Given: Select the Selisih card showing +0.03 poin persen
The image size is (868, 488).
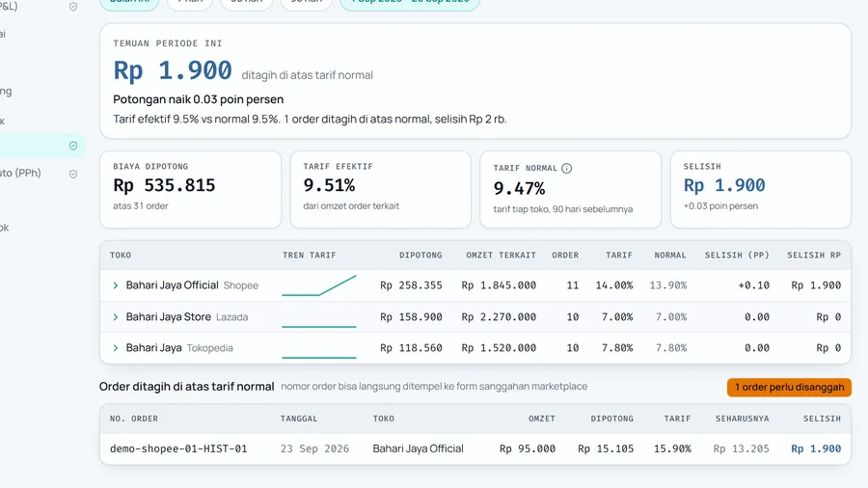Looking at the screenshot, I should [761, 189].
